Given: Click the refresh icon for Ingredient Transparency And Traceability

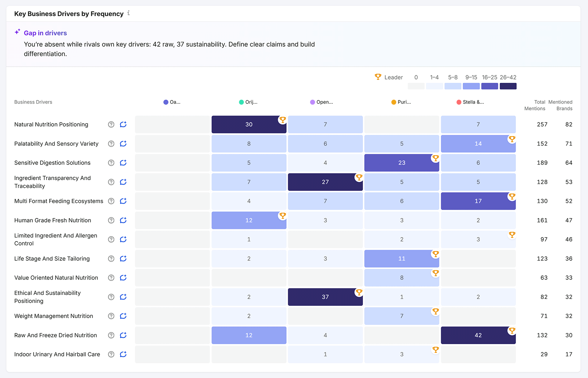Looking at the screenshot, I should point(123,182).
